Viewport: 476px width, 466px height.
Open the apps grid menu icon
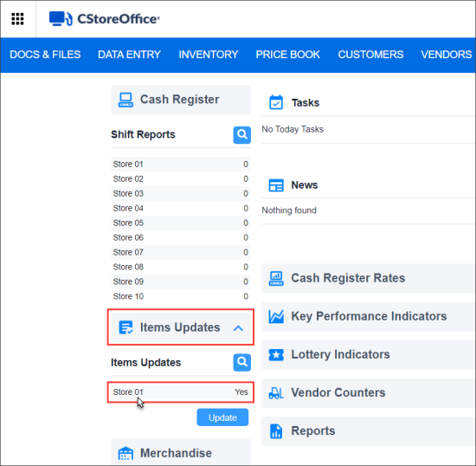17,19
